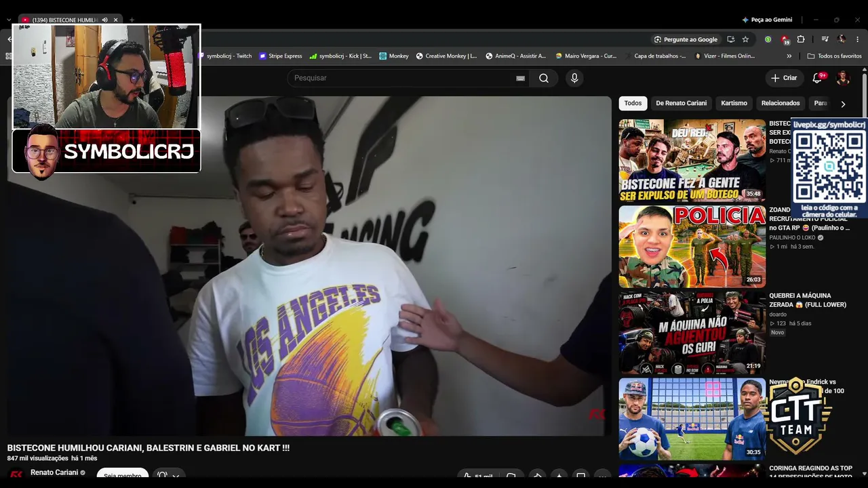Select the Kartismo filter chip
Screen dimensions: 868x488
[734, 103]
